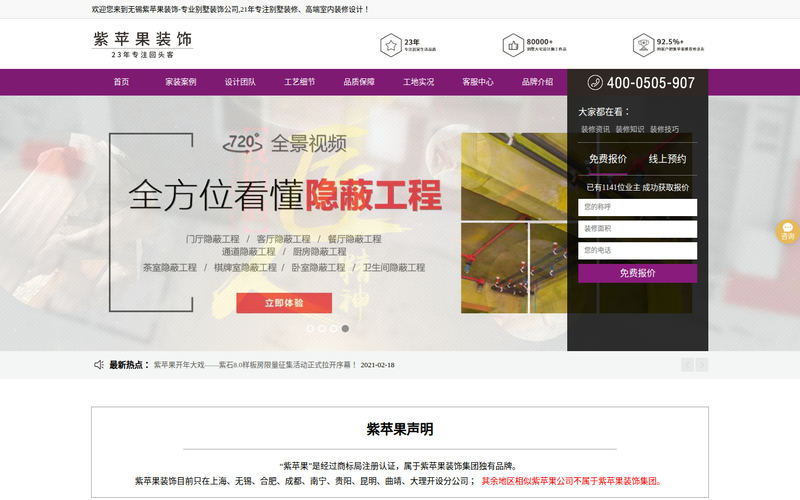Select the first carousel dot
This screenshot has width=800, height=500.
tap(310, 329)
